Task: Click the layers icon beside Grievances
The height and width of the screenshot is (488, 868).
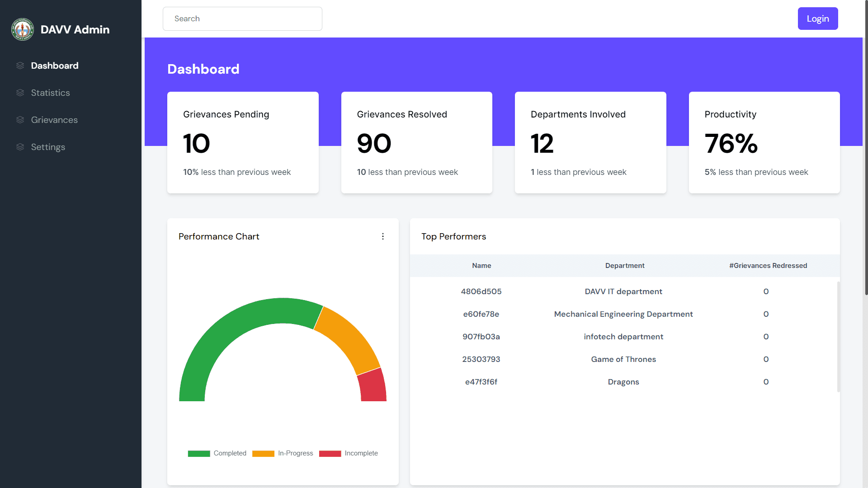Action: [x=20, y=120]
